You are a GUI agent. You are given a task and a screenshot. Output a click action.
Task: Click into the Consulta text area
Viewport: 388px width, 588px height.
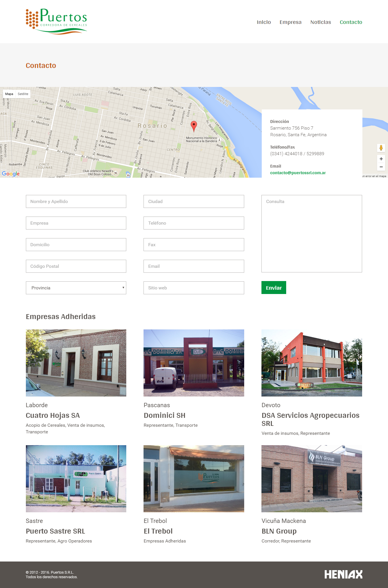pyautogui.click(x=312, y=234)
